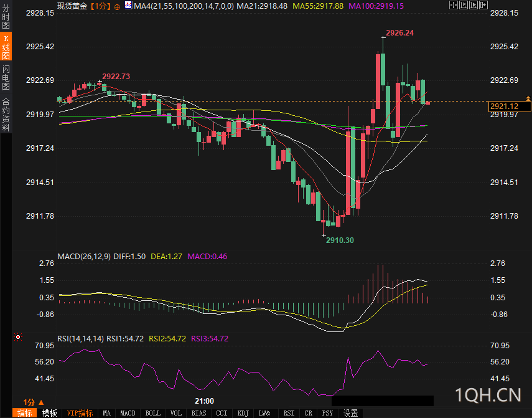Open the 闪电图 sidebar view
532x418 pixels.
point(6,78)
